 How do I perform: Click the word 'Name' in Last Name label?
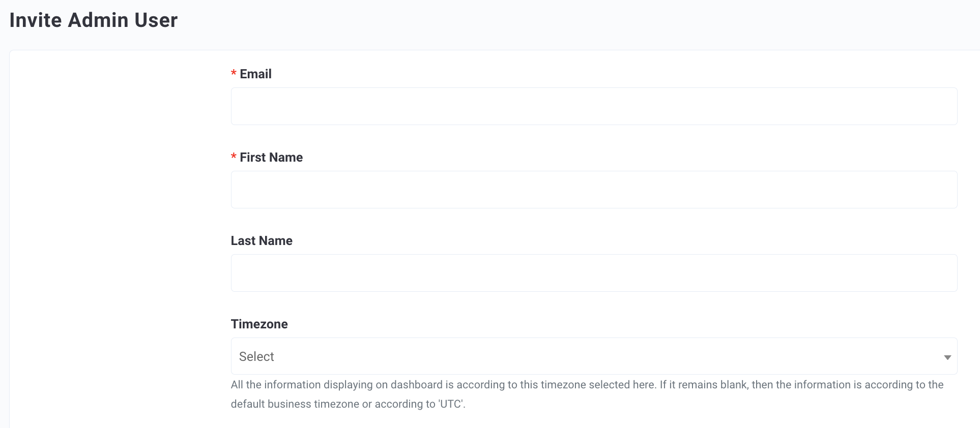(x=276, y=241)
